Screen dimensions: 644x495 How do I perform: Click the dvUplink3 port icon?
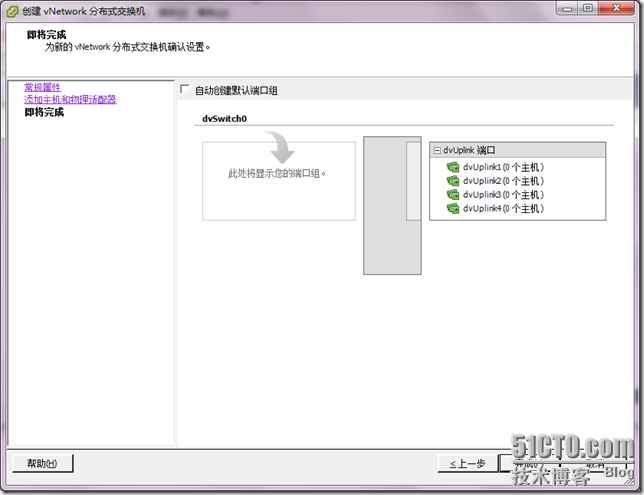(453, 195)
